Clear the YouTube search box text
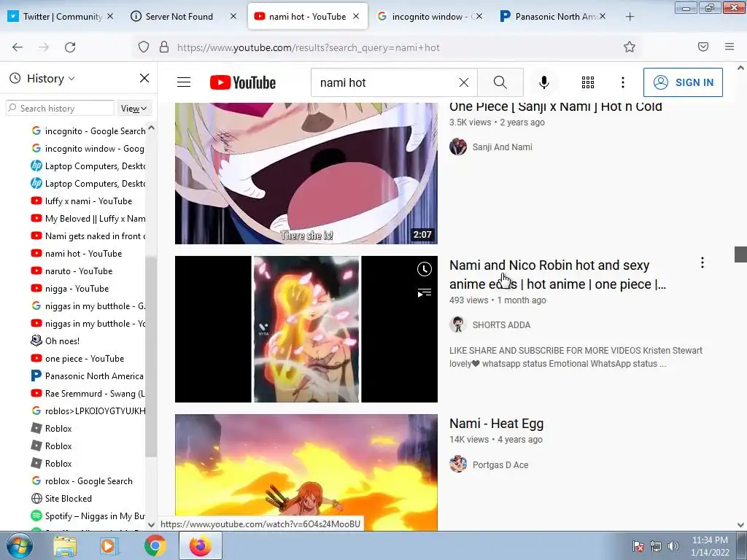This screenshot has width=747, height=560. (463, 82)
